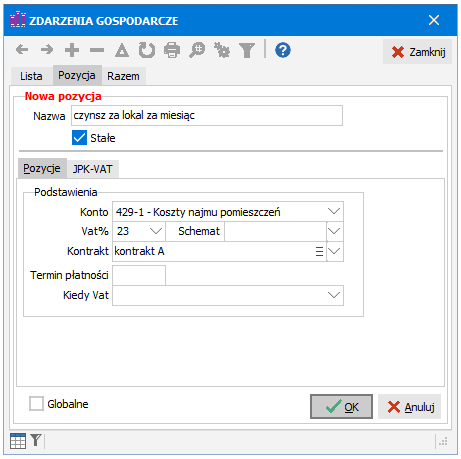461x459 pixels.
Task: Delete entry with minus icon
Action: coord(97,50)
